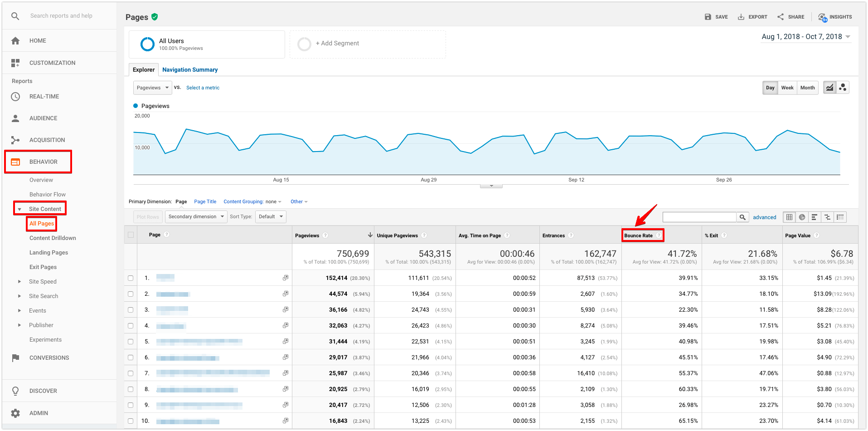Select the Explorer tab

[x=144, y=70]
